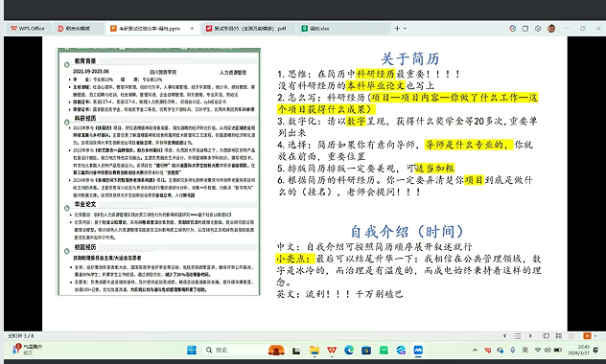606x364 pixels.
Task: Click the colorful AI assistant icon in title bar
Action: (512, 28)
